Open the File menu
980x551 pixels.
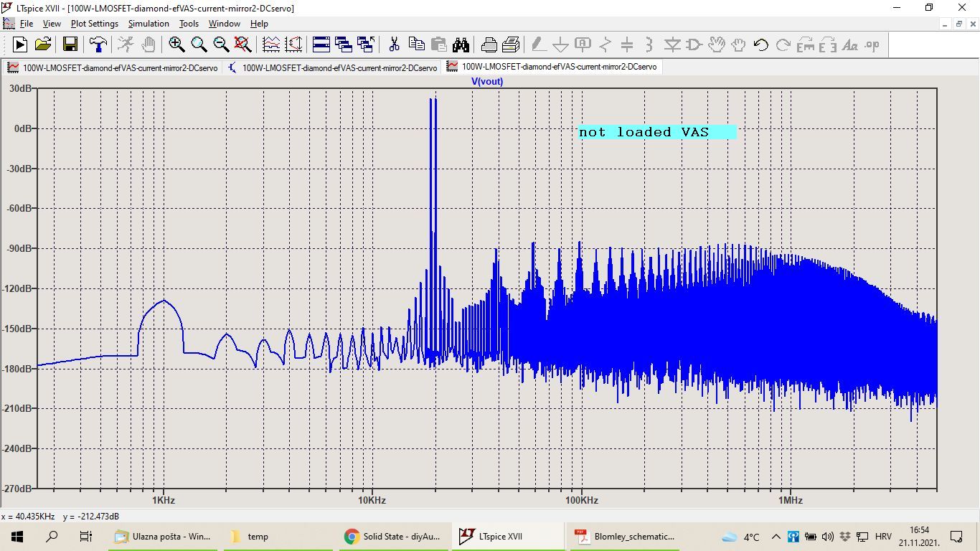[x=27, y=24]
